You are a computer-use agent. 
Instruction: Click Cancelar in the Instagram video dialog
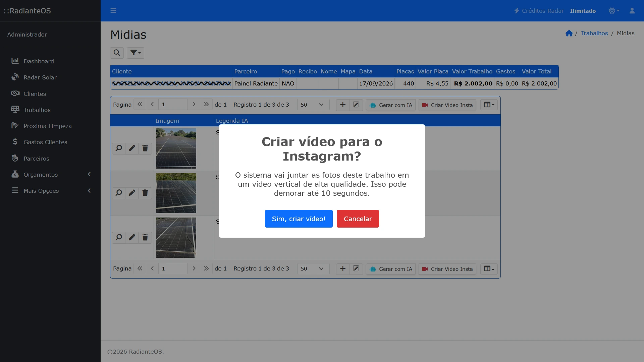(x=358, y=219)
